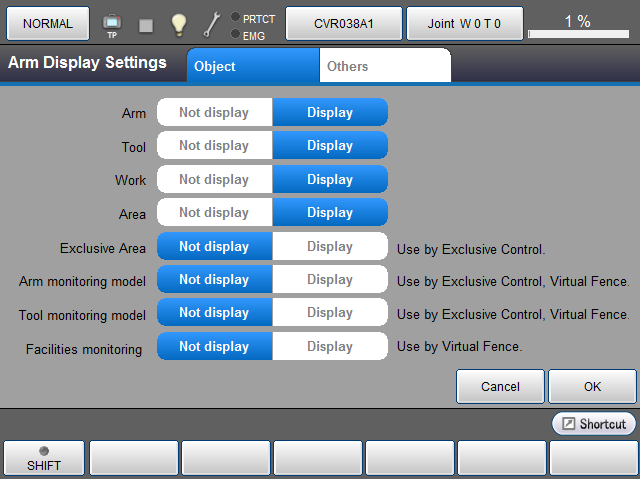The image size is (640, 479).
Task: Click the PRTCT indicator light
Action: (235, 18)
